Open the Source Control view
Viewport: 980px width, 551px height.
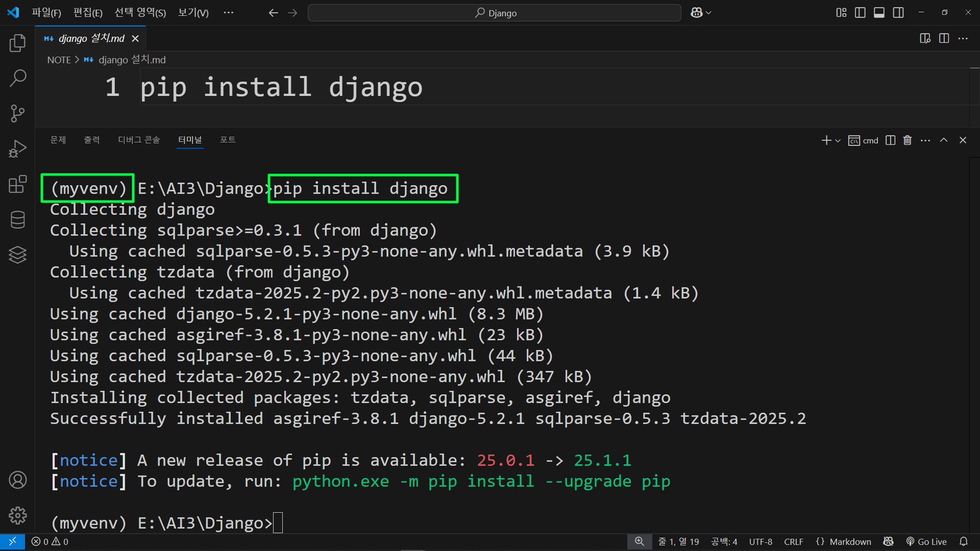17,113
